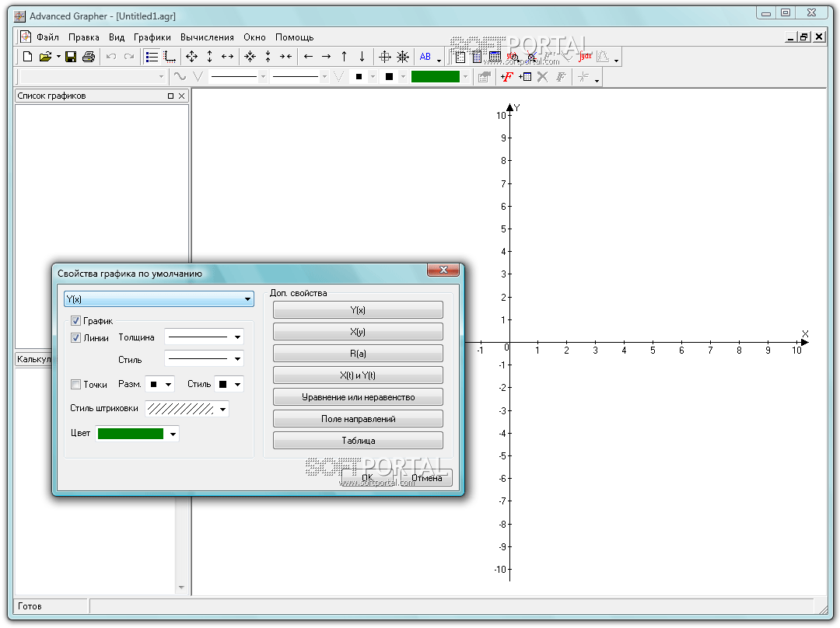Open axes properties icon in toolbar

click(170, 56)
